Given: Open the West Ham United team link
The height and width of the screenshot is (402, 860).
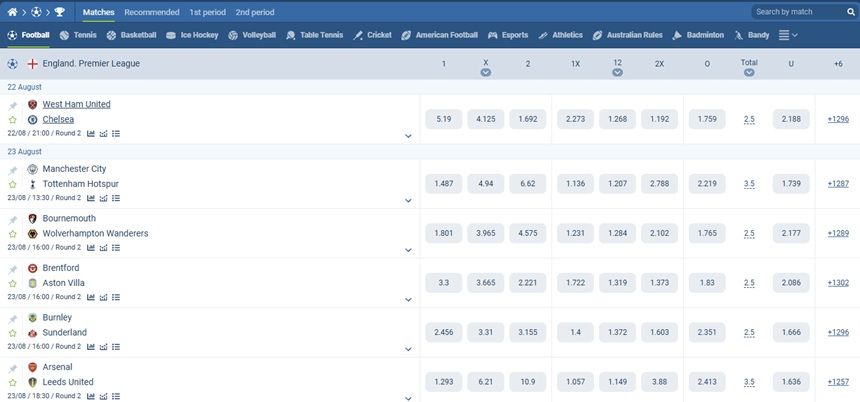Looking at the screenshot, I should (76, 104).
